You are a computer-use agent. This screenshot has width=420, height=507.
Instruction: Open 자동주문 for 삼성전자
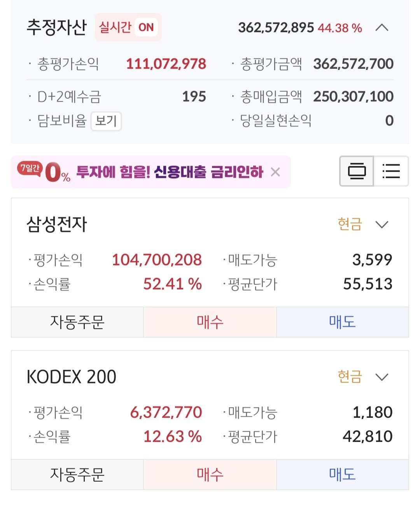click(x=77, y=322)
